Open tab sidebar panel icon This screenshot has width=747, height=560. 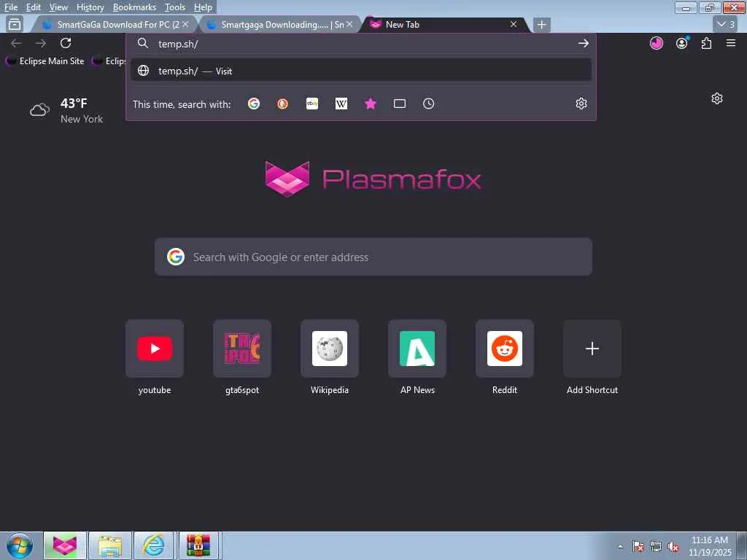click(x=15, y=24)
